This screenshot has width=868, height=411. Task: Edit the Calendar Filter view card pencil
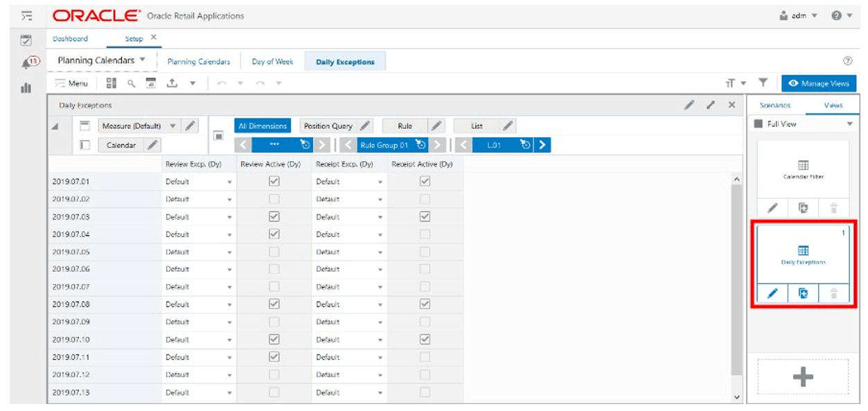point(773,208)
